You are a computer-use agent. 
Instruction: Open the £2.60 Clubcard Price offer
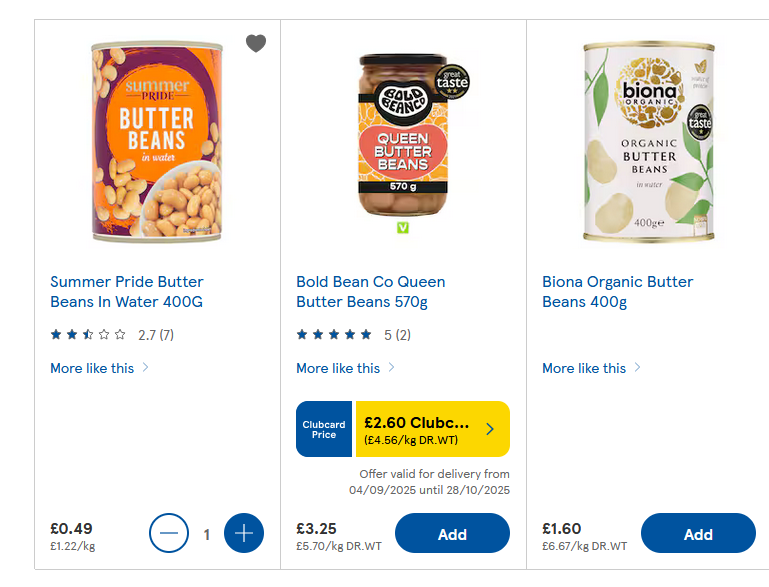pyautogui.click(x=416, y=429)
